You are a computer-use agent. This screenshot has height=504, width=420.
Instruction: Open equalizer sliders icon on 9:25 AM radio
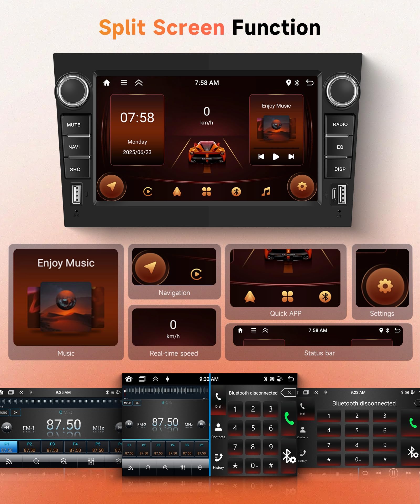[x=91, y=461]
